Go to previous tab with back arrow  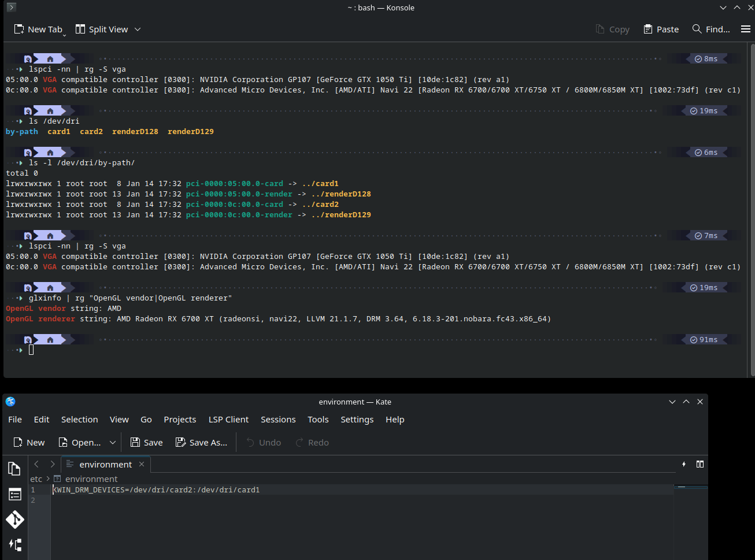click(36, 464)
